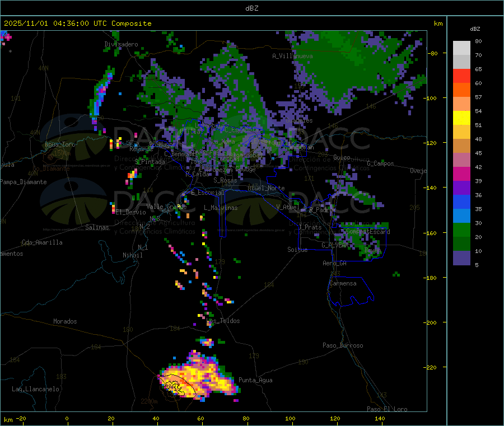The image size is (504, 426).
Task: Select the Soitue label
Action: [297, 250]
